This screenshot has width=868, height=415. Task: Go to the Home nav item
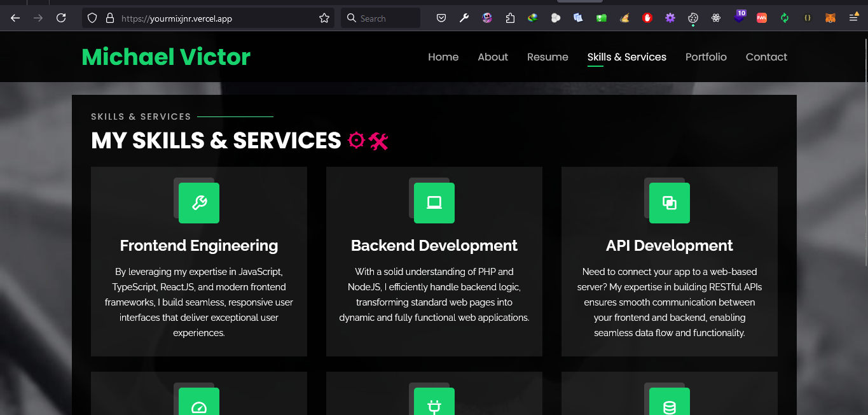[x=443, y=57]
